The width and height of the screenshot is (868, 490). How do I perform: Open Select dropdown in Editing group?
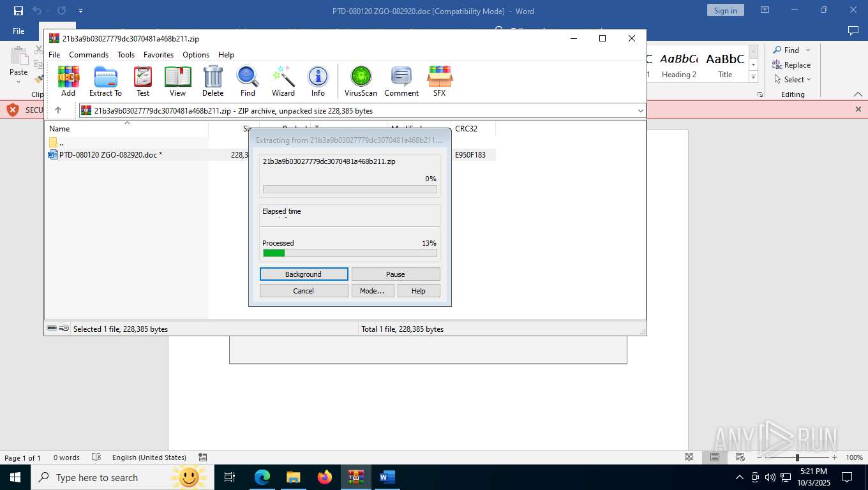click(792, 79)
